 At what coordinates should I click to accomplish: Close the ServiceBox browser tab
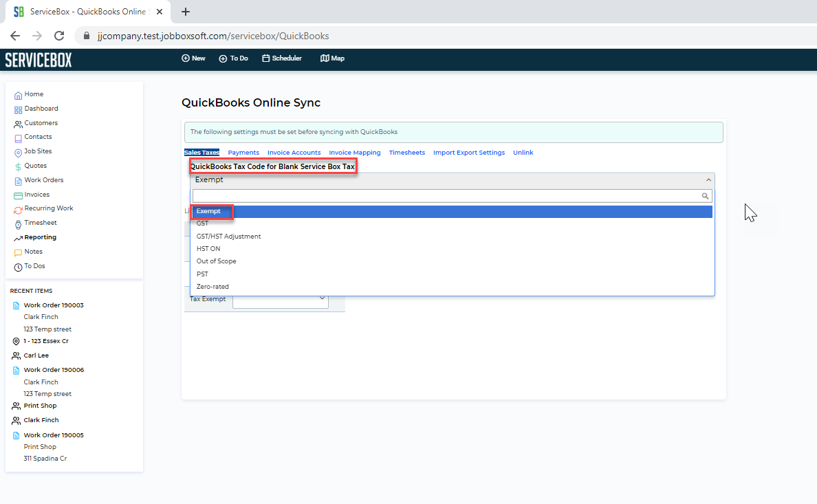pyautogui.click(x=160, y=12)
